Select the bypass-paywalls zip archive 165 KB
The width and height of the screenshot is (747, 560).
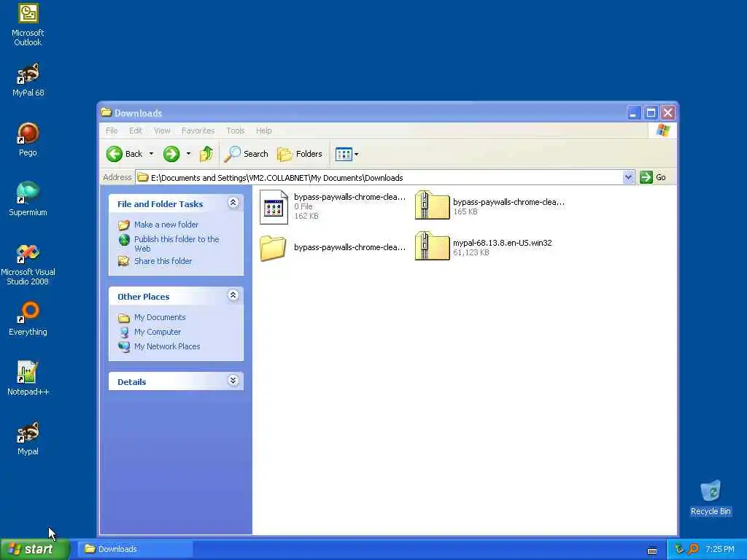[432, 205]
